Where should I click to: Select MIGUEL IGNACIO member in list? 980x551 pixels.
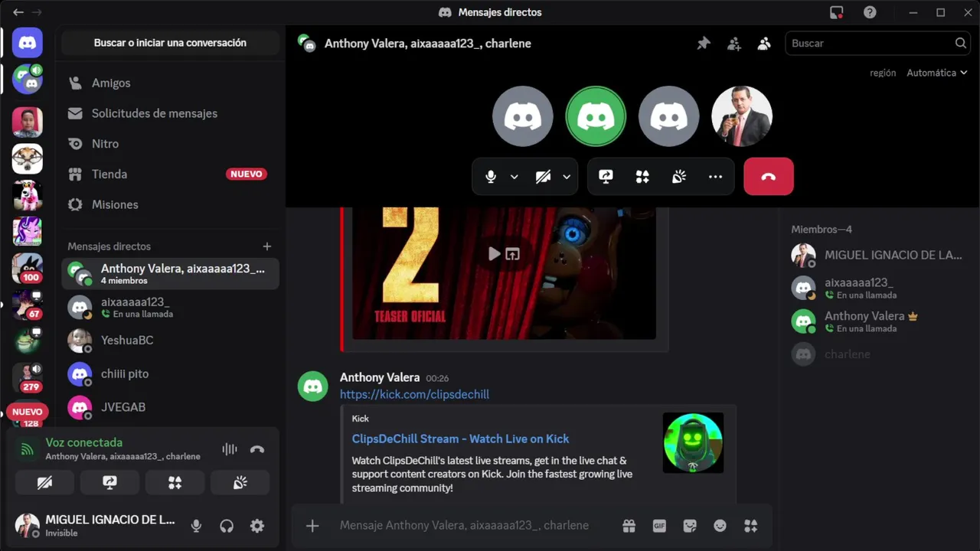pyautogui.click(x=879, y=255)
